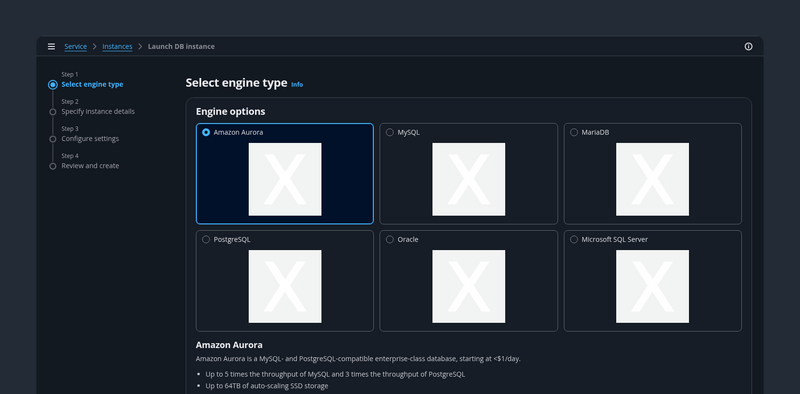Jump to Step 2 Specify instance details
The width and height of the screenshot is (800, 394).
(98, 111)
